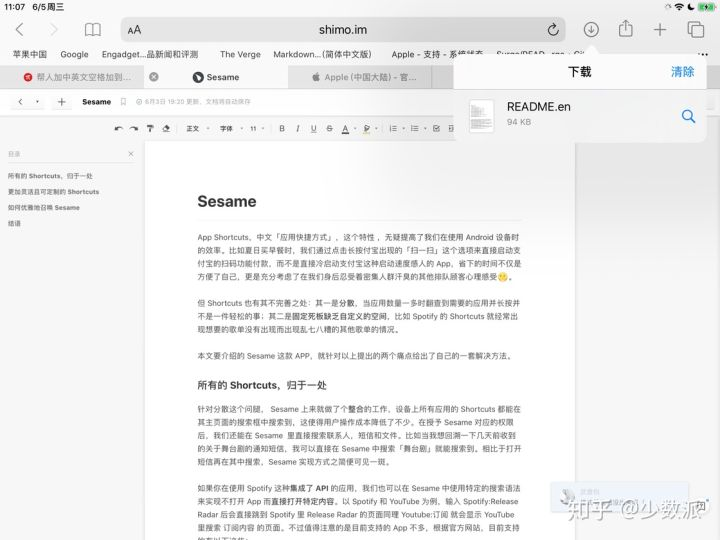
Task: Insert a checkbox task list
Action: click(436, 129)
